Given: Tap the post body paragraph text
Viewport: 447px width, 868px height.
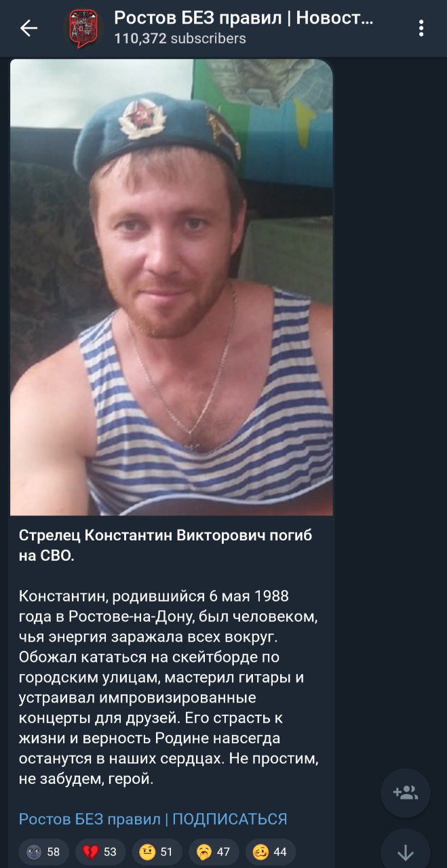Looking at the screenshot, I should tap(169, 688).
